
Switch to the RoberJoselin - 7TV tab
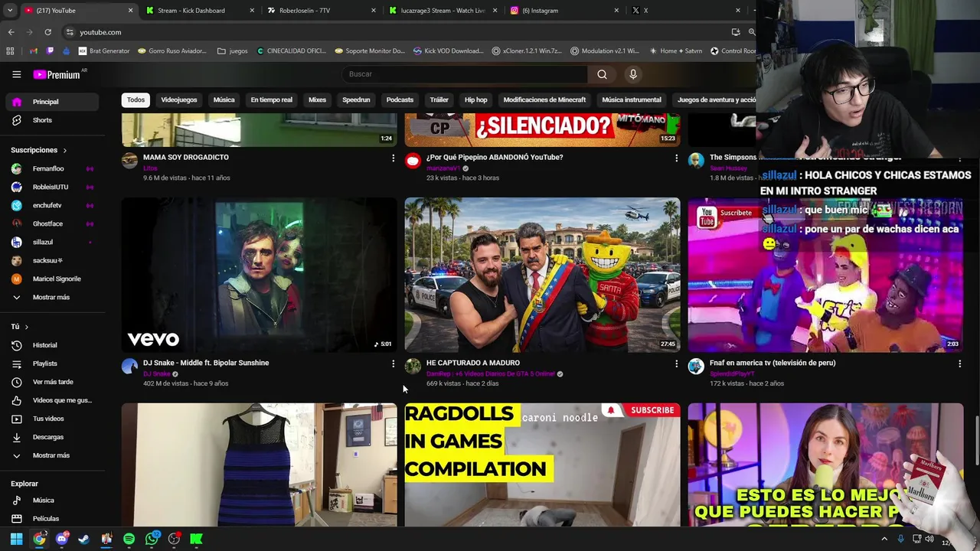[322, 11]
